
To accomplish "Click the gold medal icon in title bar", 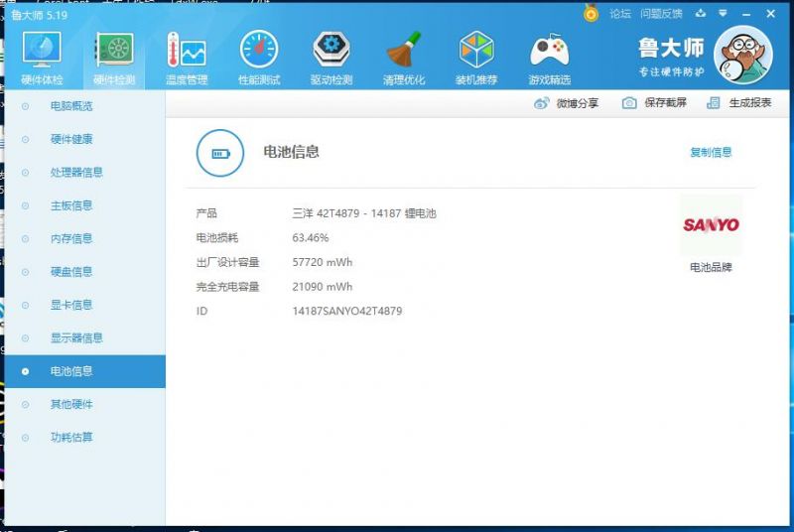I will point(591,13).
